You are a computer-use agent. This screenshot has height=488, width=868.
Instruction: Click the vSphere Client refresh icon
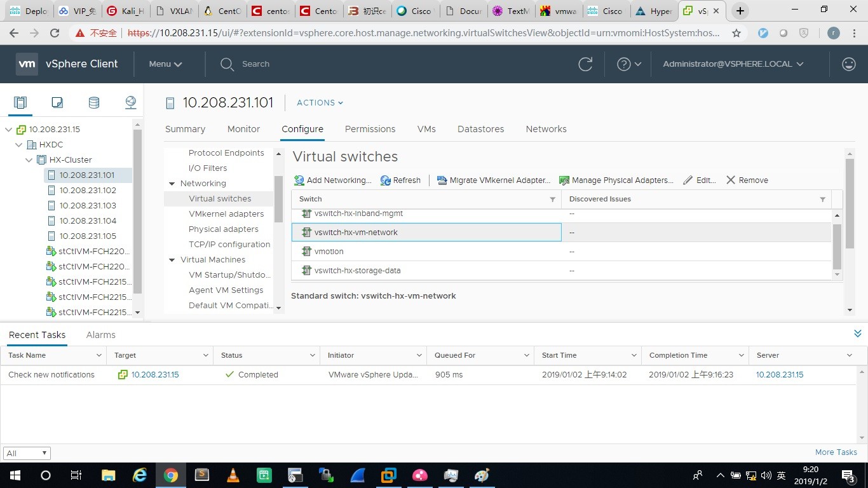[x=585, y=64]
